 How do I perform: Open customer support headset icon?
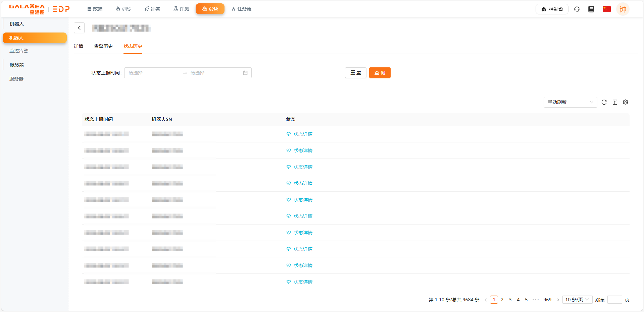[x=577, y=9]
